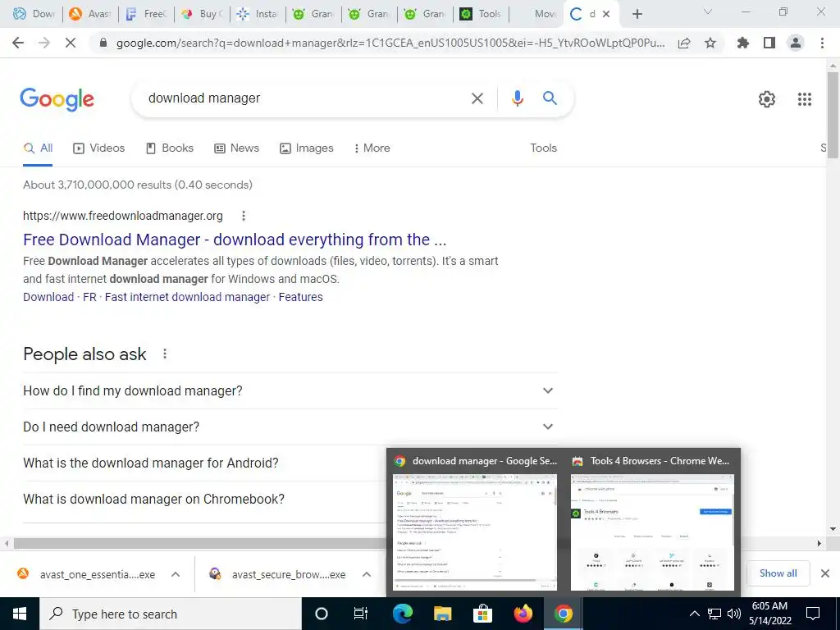Open options dots beside freedownloadmanager.org URL
This screenshot has width=840, height=630.
(x=243, y=216)
